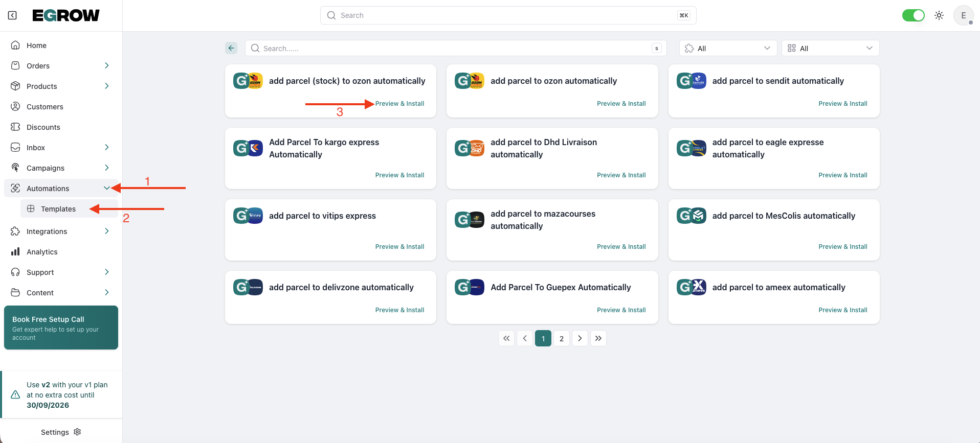Open Templates under Automations
The height and width of the screenshot is (443, 980).
pyautogui.click(x=58, y=209)
